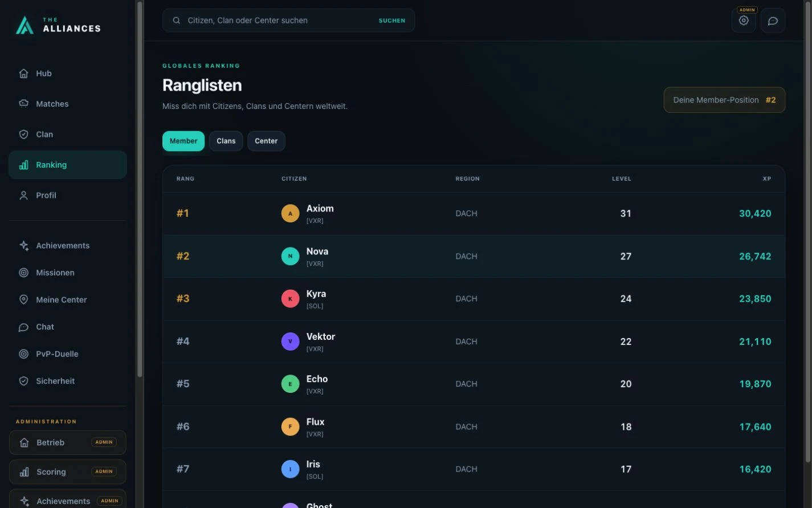Click the SUCHEN search button
The height and width of the screenshot is (508, 812).
pyautogui.click(x=392, y=21)
